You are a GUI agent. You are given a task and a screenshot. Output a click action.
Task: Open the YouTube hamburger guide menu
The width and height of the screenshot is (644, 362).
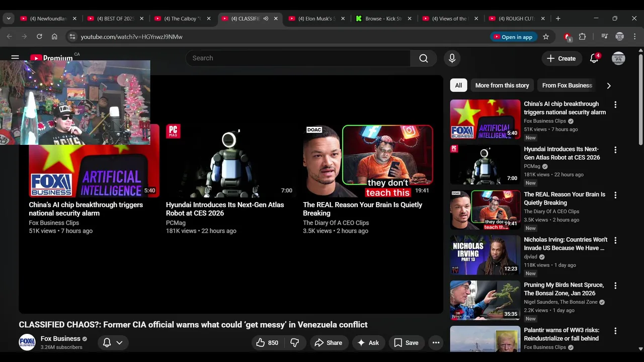(15, 58)
